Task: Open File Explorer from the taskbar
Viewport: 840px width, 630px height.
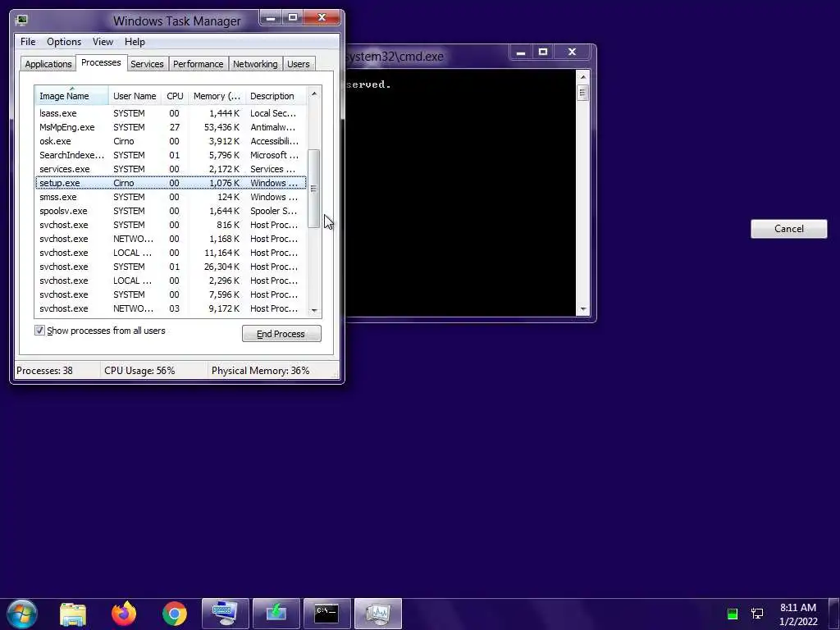Action: (x=73, y=614)
